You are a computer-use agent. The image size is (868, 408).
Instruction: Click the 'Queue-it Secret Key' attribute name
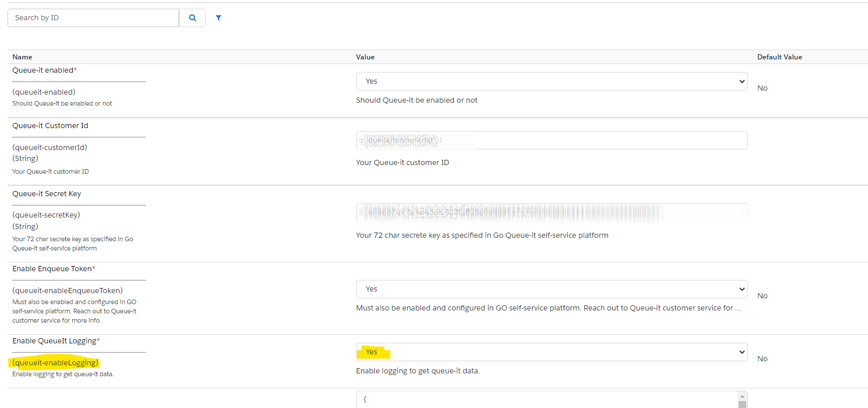click(47, 194)
